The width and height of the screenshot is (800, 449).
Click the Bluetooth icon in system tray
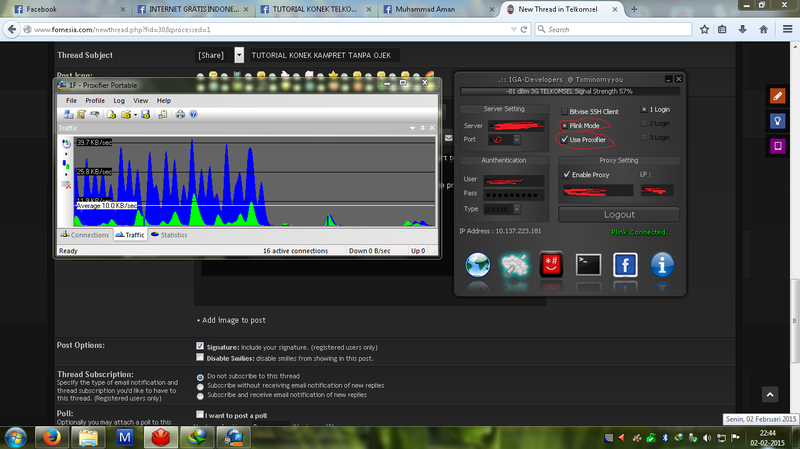pos(665,438)
